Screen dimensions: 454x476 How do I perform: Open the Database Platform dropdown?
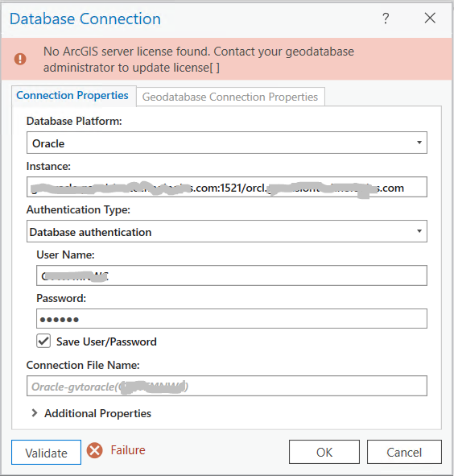click(x=227, y=143)
